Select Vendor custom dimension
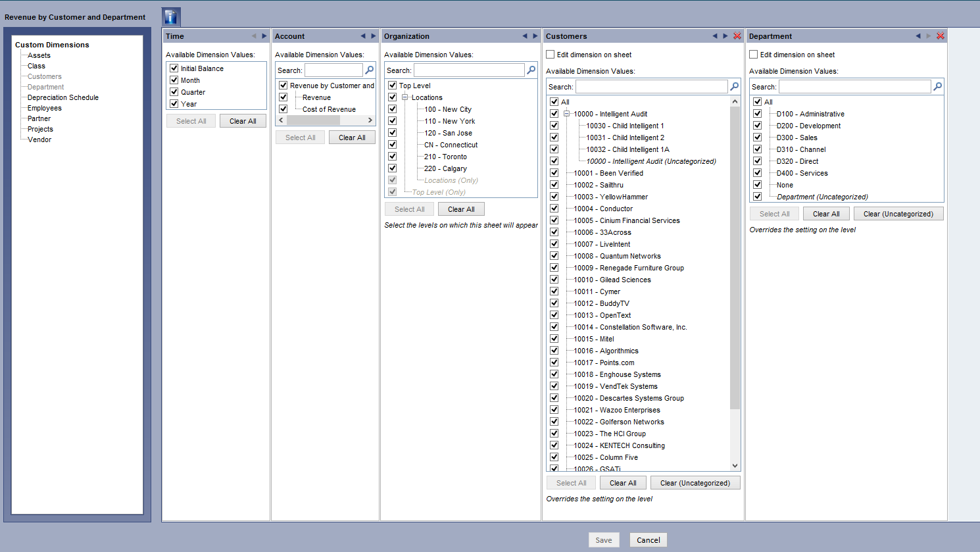Viewport: 980px width, 552px height. (39, 139)
